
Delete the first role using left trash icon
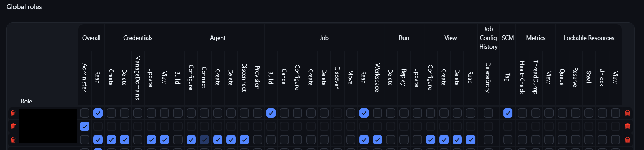click(13, 113)
